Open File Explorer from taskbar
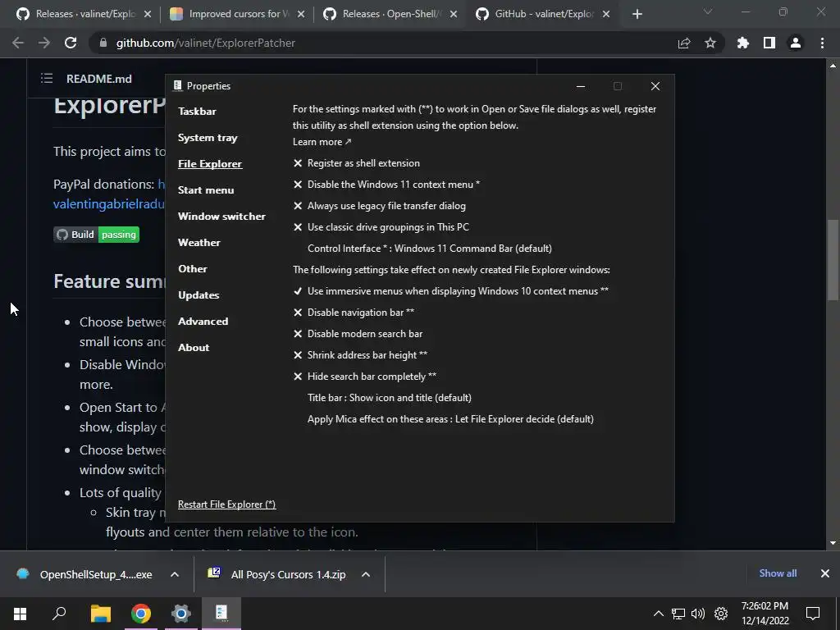 pyautogui.click(x=100, y=614)
